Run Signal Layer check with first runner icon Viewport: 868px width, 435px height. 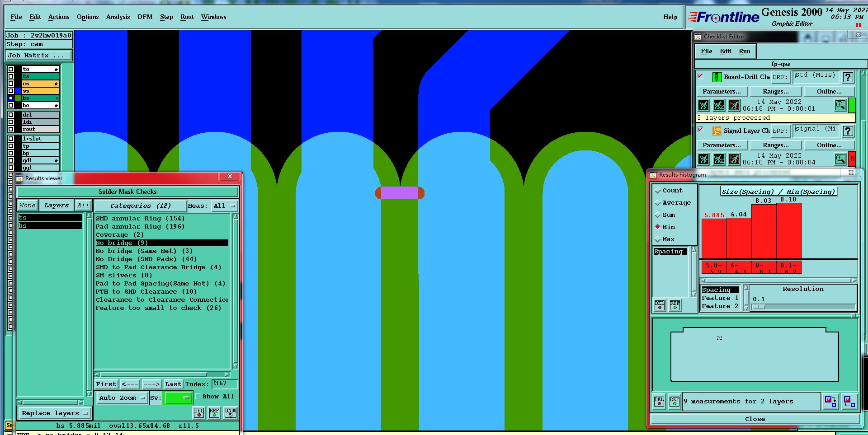point(704,159)
